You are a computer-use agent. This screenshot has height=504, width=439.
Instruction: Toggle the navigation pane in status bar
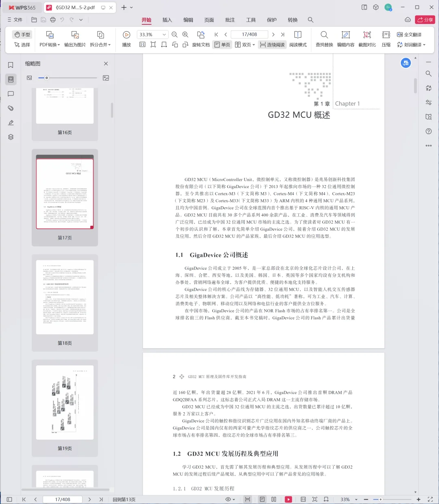click(9, 499)
